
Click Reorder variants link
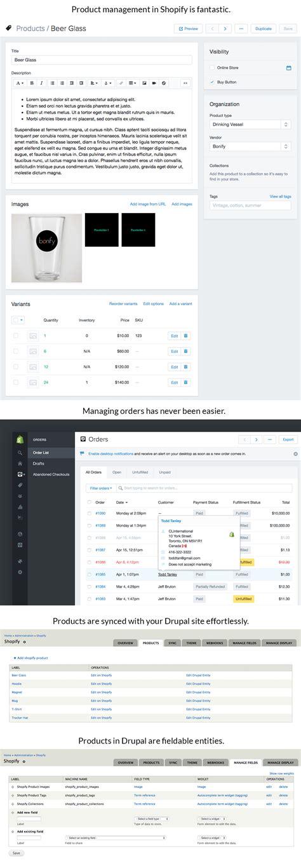tap(123, 304)
